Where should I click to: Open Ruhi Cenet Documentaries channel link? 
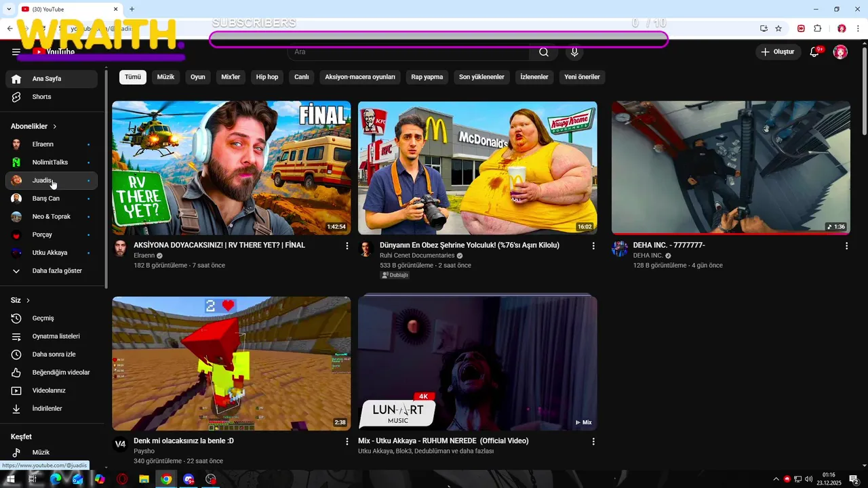point(417,256)
